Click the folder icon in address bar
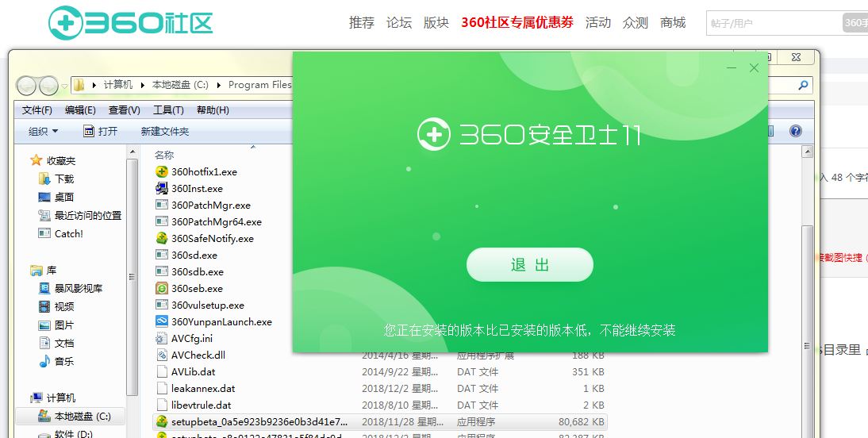The image size is (868, 438). click(x=79, y=85)
